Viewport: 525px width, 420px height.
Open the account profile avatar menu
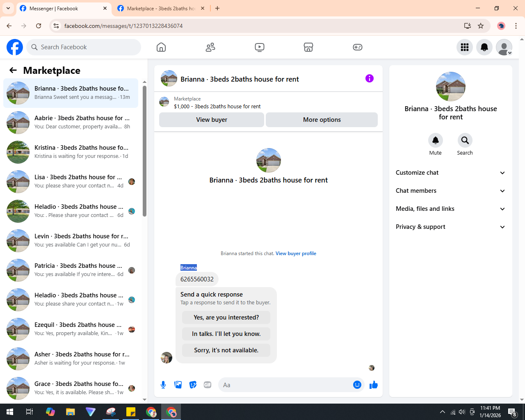point(504,47)
